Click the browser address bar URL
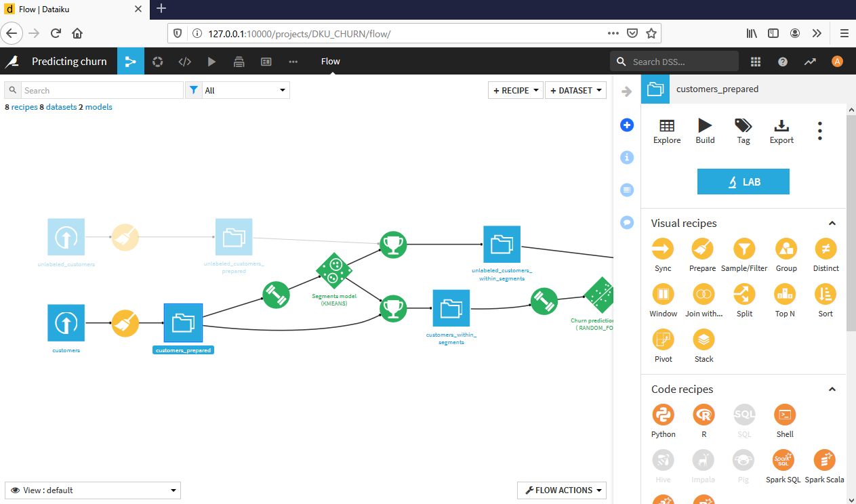The width and height of the screenshot is (856, 504). 299,33
